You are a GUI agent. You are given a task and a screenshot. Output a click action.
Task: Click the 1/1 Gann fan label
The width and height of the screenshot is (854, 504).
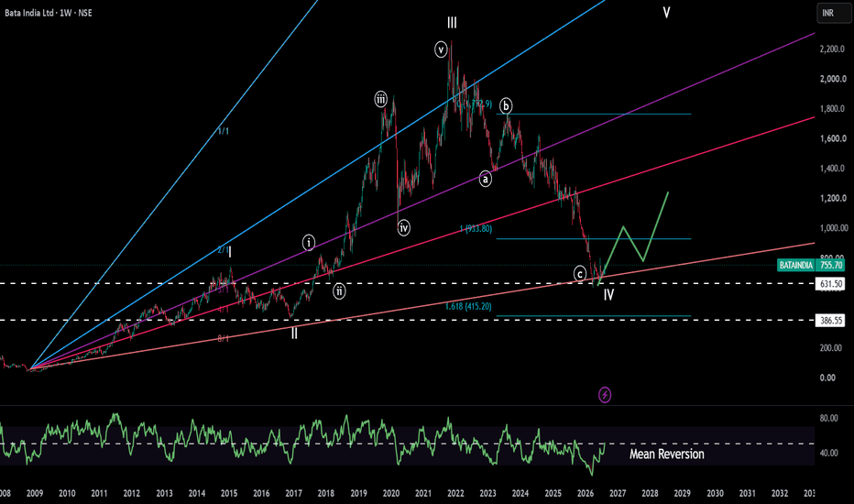click(x=224, y=131)
